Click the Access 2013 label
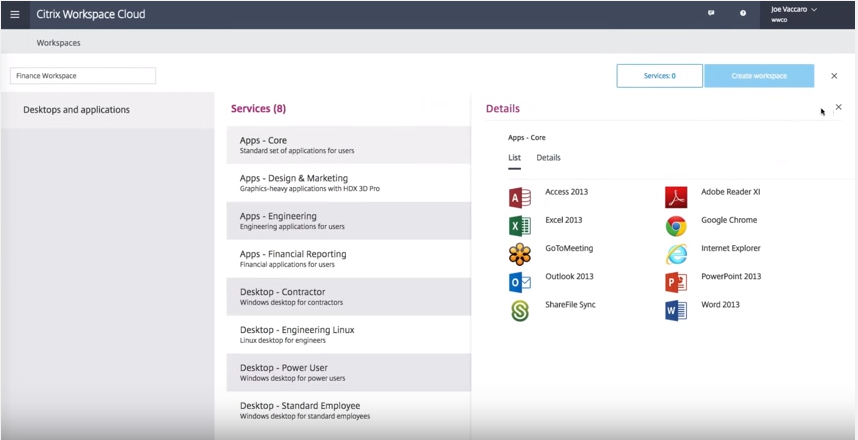The height and width of the screenshot is (440, 858). point(566,192)
